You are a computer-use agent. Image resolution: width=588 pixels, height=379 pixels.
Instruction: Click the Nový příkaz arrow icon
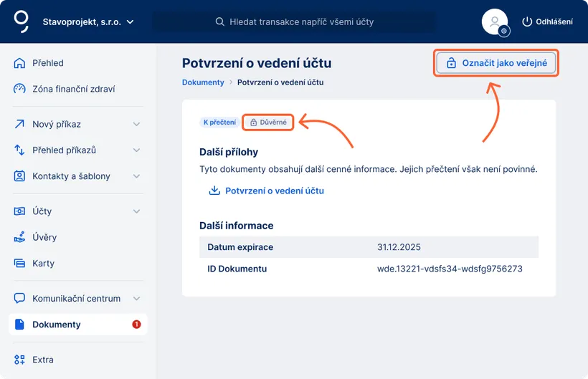(x=19, y=124)
